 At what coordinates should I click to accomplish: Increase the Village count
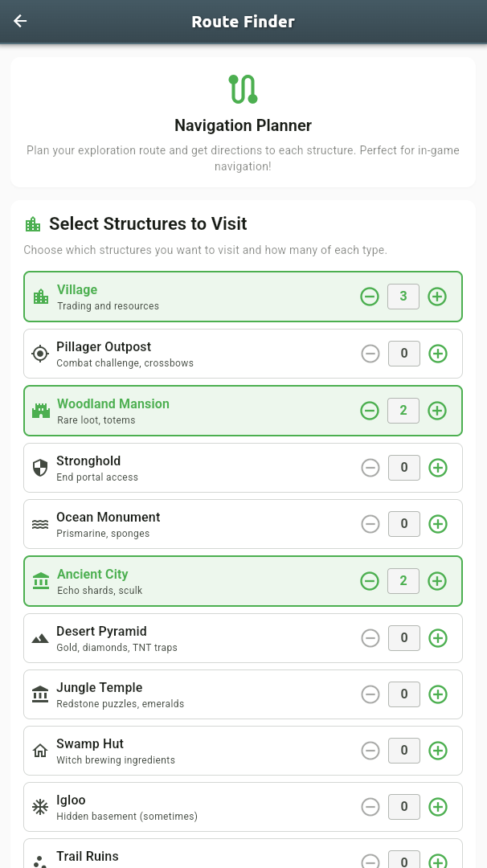point(437,296)
